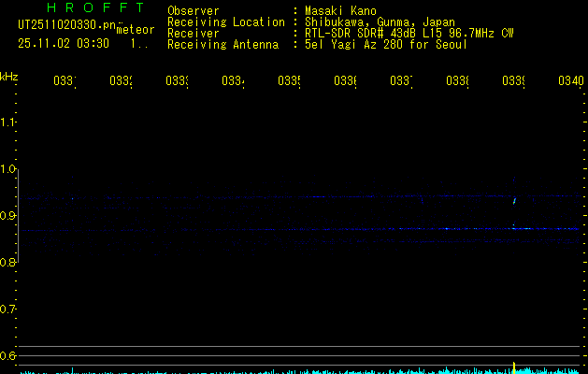Image resolution: width=588 pixels, height=374 pixels.
Task: Click the 'meteor' label beside the filename
Action: (135, 29)
